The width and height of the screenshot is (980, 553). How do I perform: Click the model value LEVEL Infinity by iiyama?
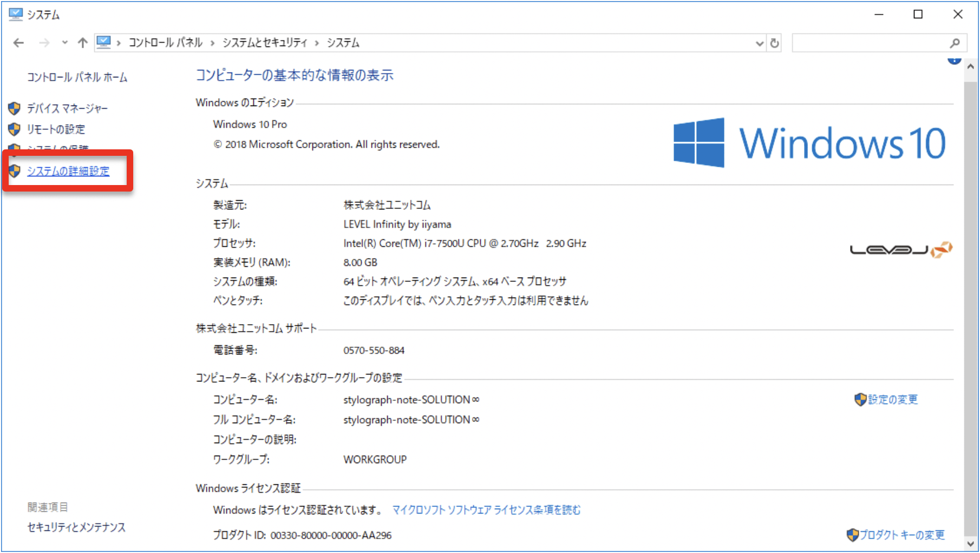(x=397, y=224)
